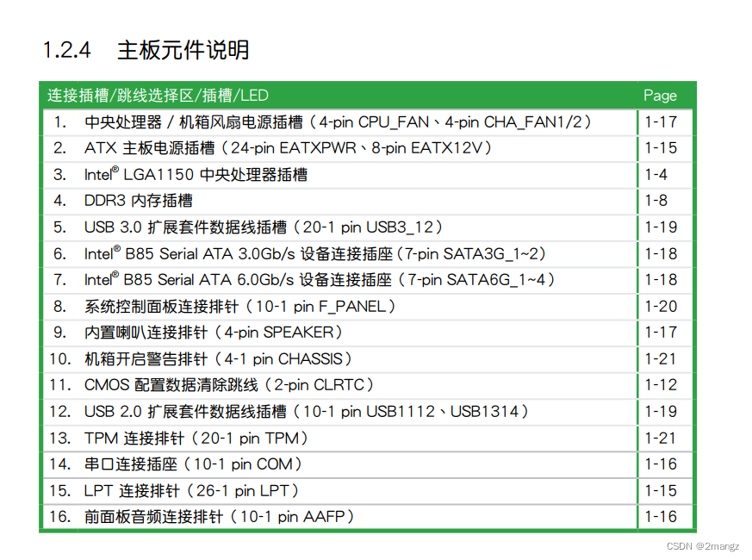Click page number "1-18" for SATA6G row
Viewport: 752px width, 560px height.
pos(661,280)
